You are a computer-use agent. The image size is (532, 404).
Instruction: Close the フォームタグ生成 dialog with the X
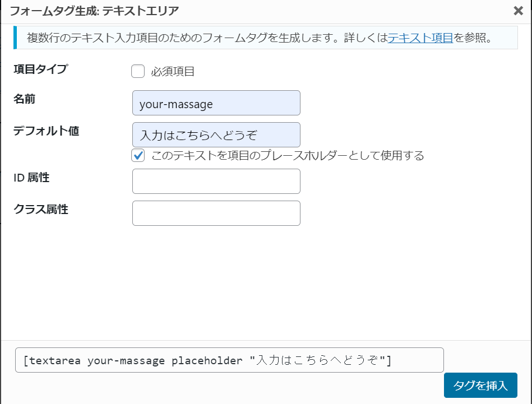518,11
